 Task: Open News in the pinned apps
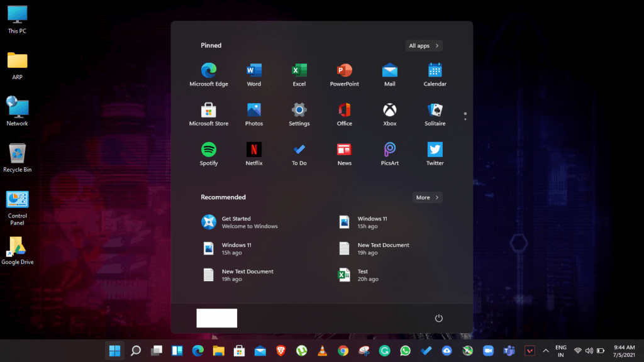[x=344, y=155]
